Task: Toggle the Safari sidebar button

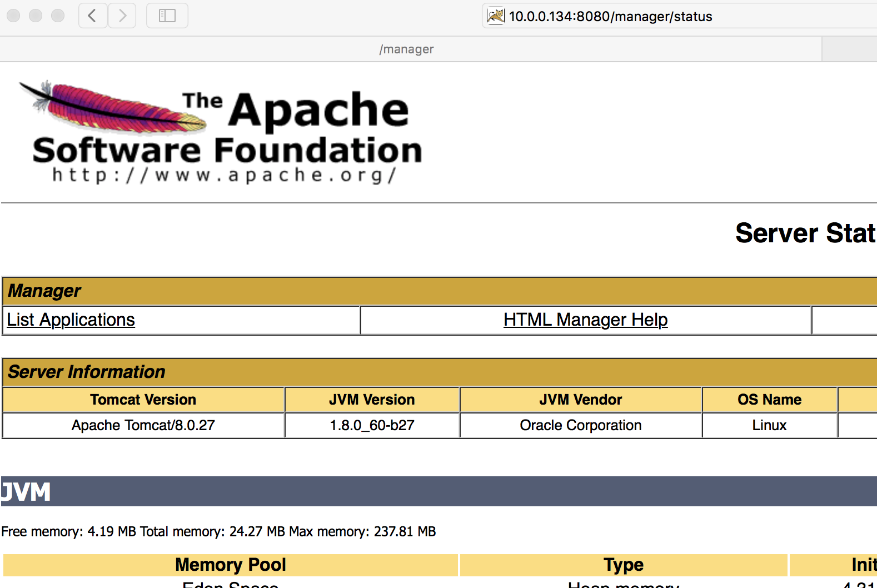Action: pos(167,16)
